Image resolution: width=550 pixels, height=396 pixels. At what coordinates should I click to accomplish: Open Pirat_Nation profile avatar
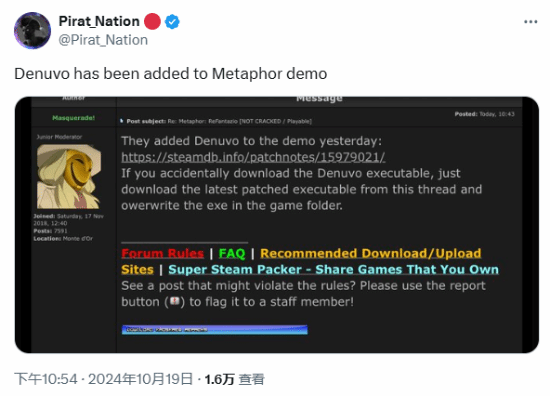32,31
